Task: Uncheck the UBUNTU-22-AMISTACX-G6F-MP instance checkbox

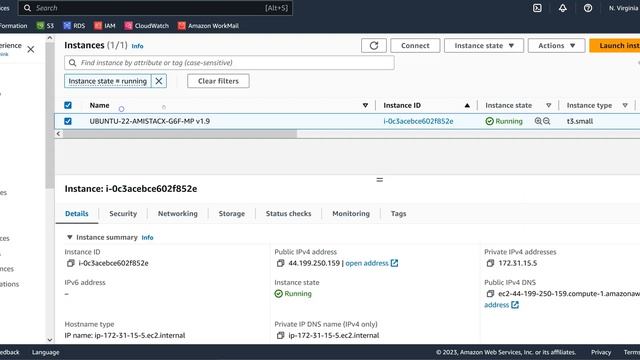Action: coord(68,121)
